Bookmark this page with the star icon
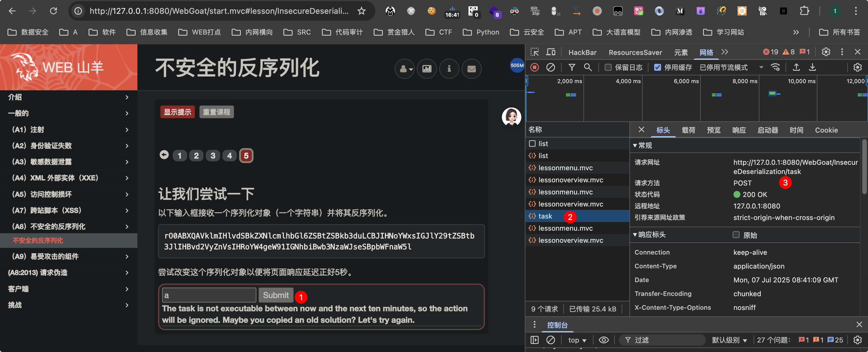 (362, 11)
